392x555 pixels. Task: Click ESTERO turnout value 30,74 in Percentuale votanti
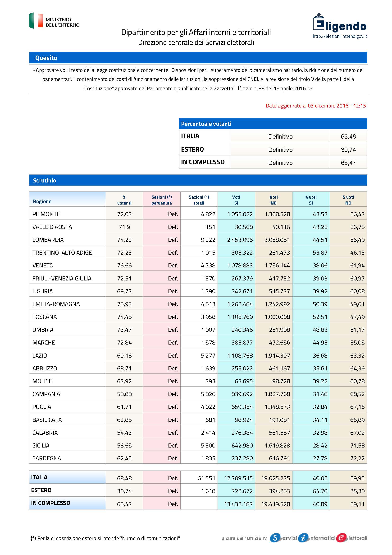(348, 150)
